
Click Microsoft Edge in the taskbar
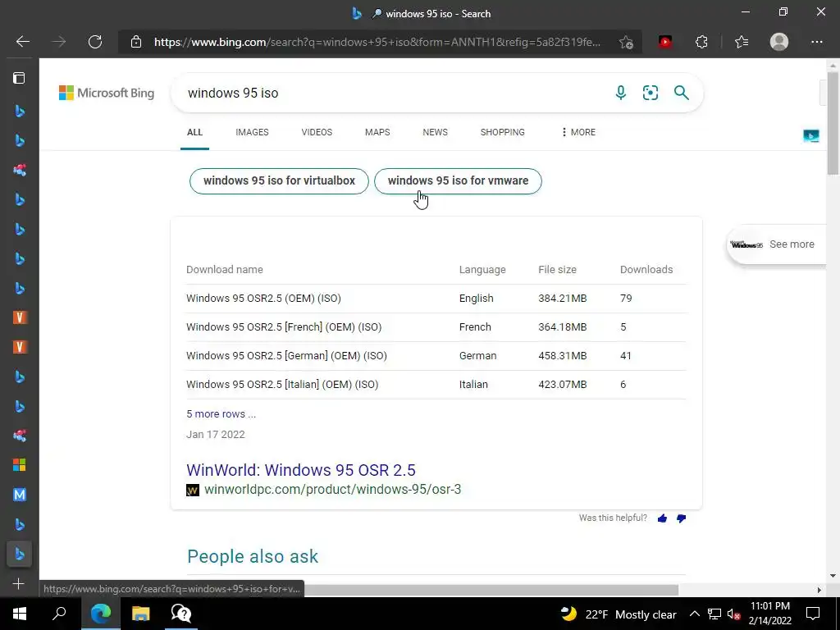101,614
